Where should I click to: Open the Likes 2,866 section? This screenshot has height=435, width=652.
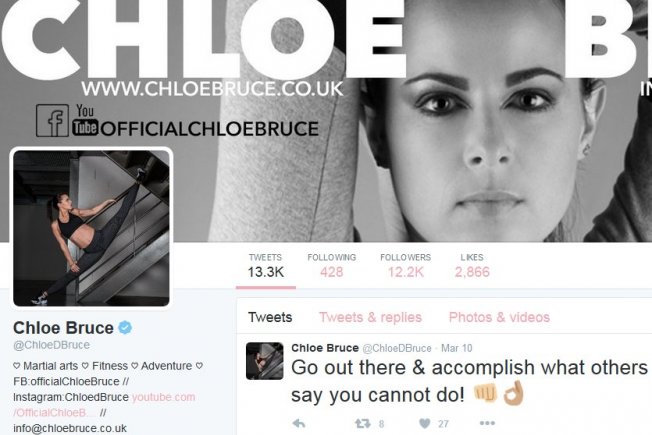point(472,265)
